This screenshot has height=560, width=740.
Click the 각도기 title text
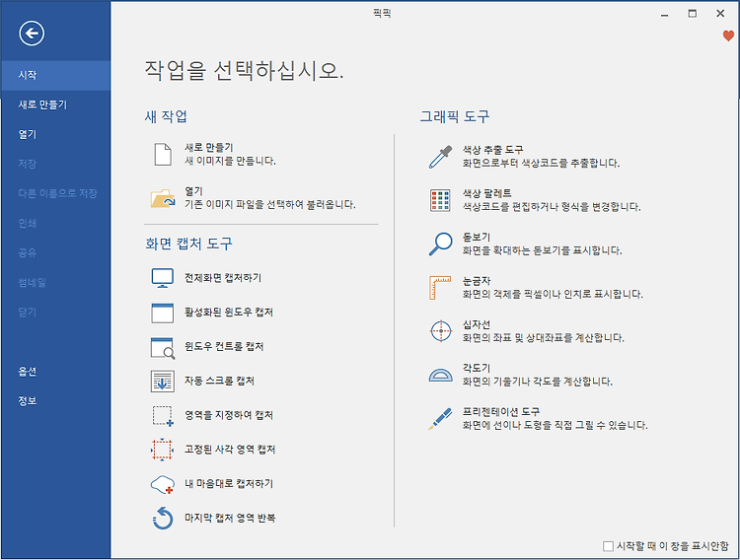(x=477, y=368)
